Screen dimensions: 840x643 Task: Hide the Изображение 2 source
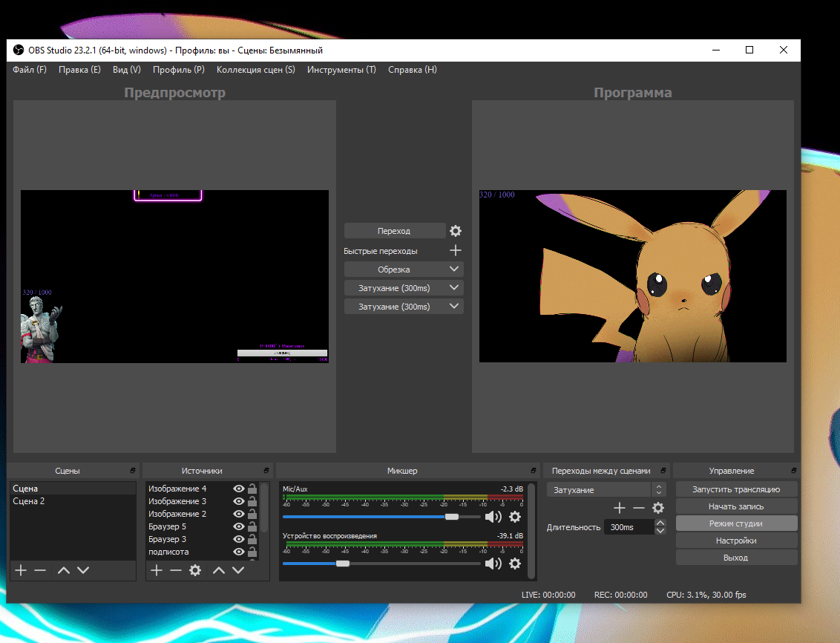pyautogui.click(x=239, y=514)
